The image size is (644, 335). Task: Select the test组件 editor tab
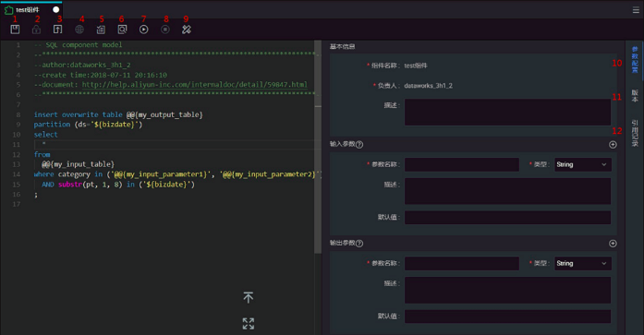(x=31, y=9)
